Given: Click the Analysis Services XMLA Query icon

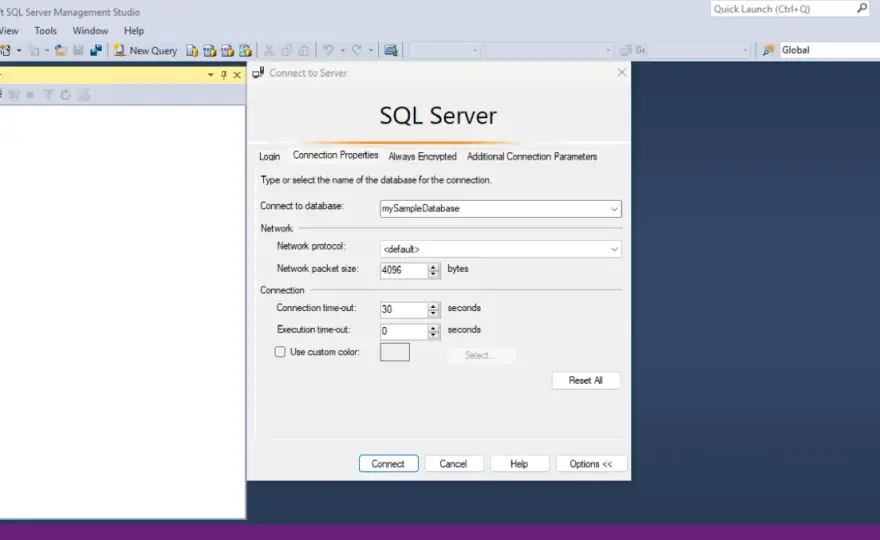Looking at the screenshot, I should tap(245, 51).
